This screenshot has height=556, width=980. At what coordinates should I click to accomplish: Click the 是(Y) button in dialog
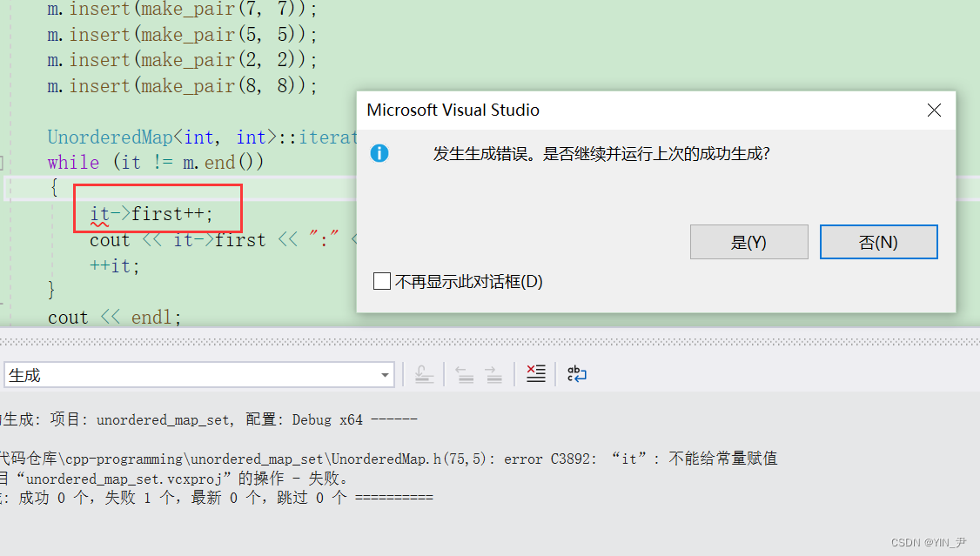748,242
